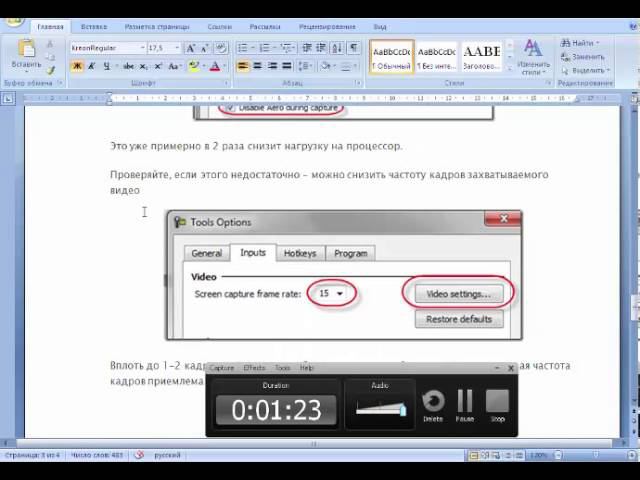The width and height of the screenshot is (640, 480).
Task: Open recorder Capture menu
Action: (x=222, y=368)
